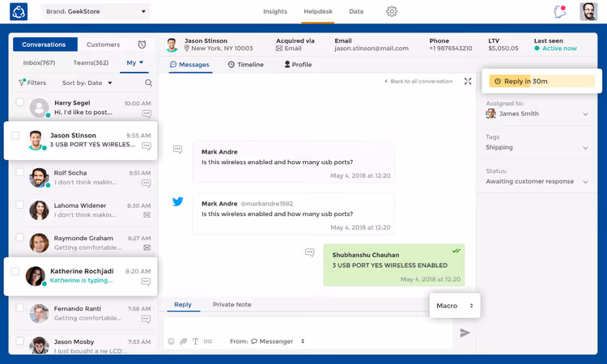Click the Reply in 30m timer
Viewport: 607px width, 364px height.
click(541, 81)
